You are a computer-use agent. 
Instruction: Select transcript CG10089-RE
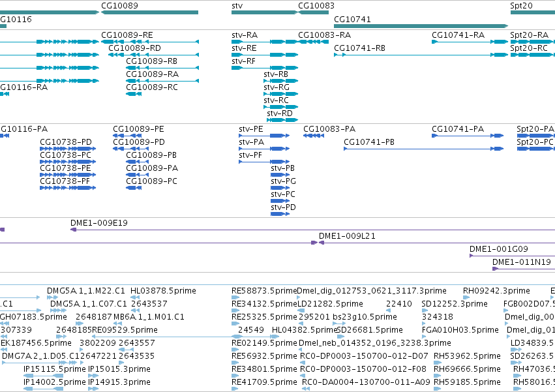click(150, 42)
